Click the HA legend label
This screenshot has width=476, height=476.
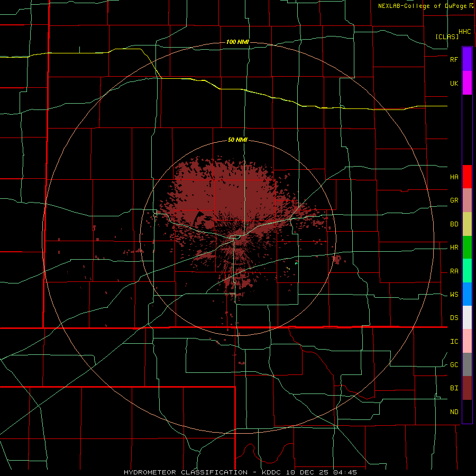tap(454, 177)
